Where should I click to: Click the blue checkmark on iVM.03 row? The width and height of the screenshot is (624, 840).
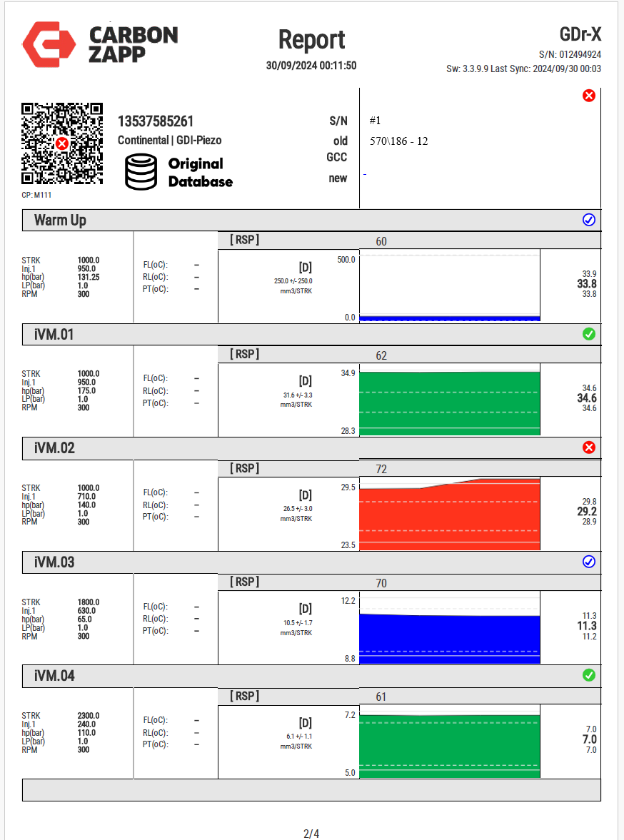pos(589,562)
